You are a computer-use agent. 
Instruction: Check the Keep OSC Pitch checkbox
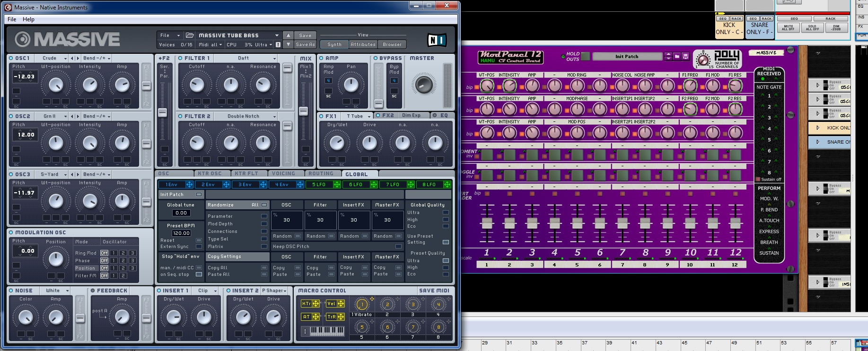click(x=398, y=247)
